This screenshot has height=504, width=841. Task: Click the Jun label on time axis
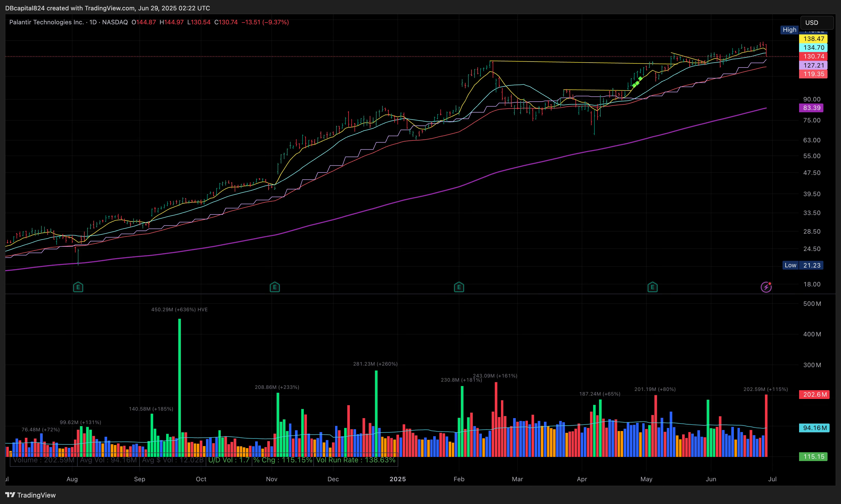coord(711,479)
